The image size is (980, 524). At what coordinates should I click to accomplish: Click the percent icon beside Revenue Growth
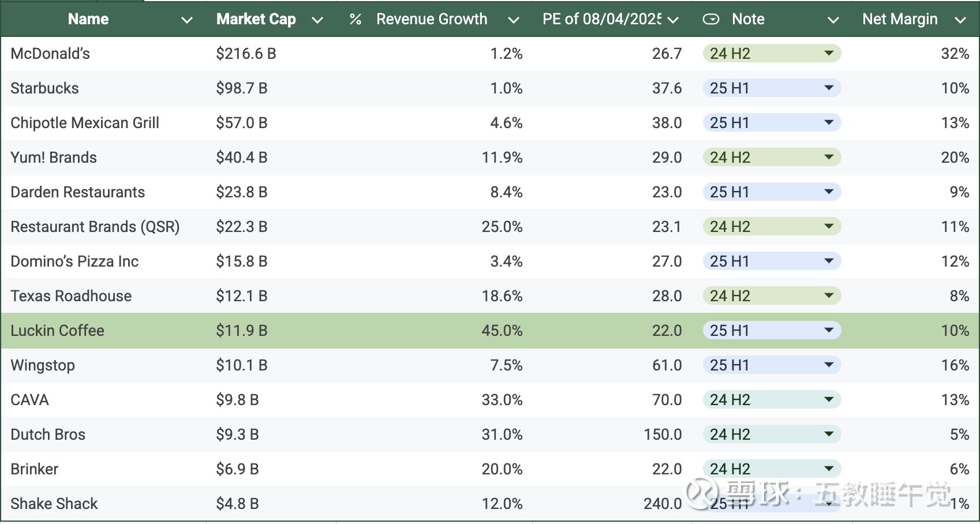click(356, 20)
